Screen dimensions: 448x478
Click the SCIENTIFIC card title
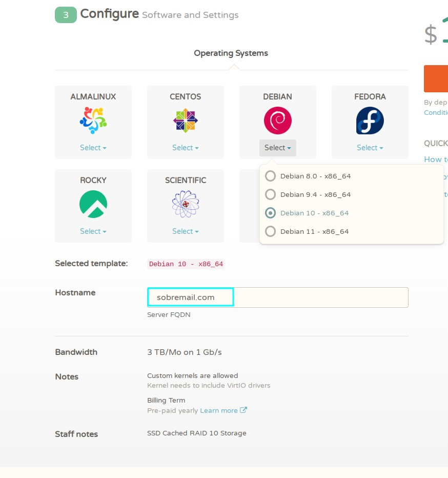[x=186, y=180]
